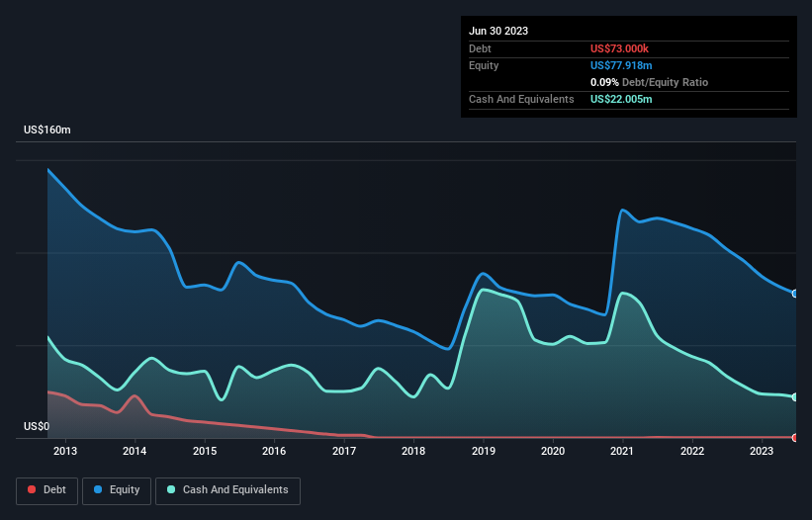Toggle the Equity series in legend
The height and width of the screenshot is (520, 812).
pos(117,490)
